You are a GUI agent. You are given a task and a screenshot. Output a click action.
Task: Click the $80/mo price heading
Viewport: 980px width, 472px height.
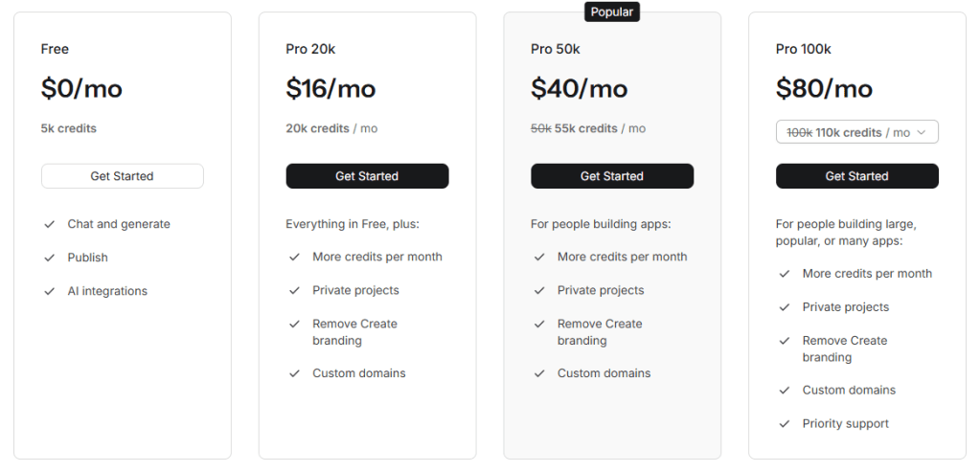[824, 89]
